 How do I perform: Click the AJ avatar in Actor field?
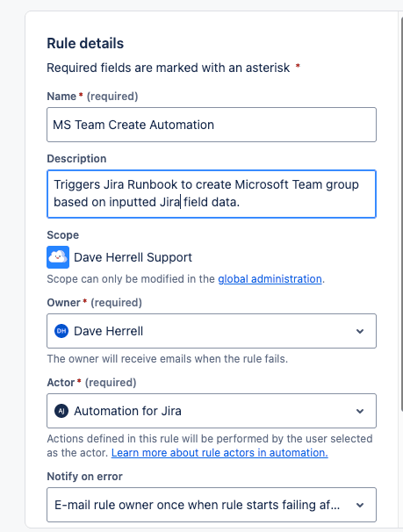coord(61,411)
